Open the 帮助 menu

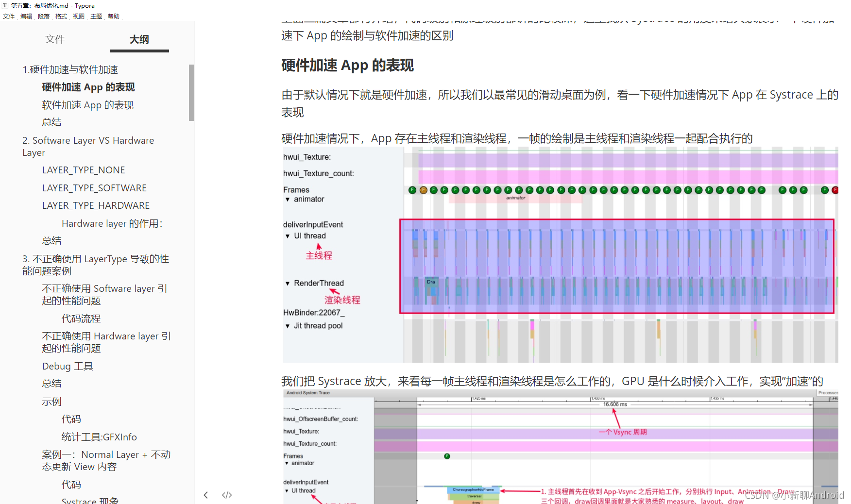pos(114,16)
